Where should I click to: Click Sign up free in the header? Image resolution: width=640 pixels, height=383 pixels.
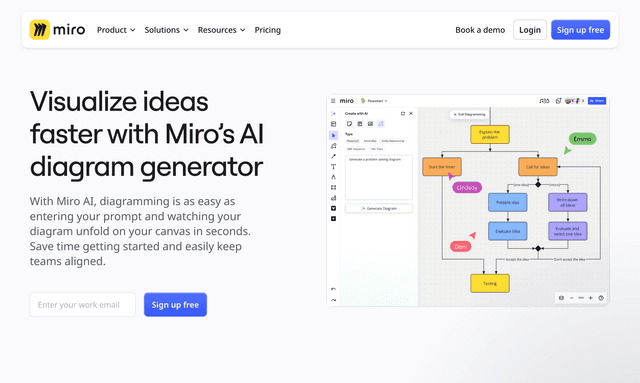[580, 30]
